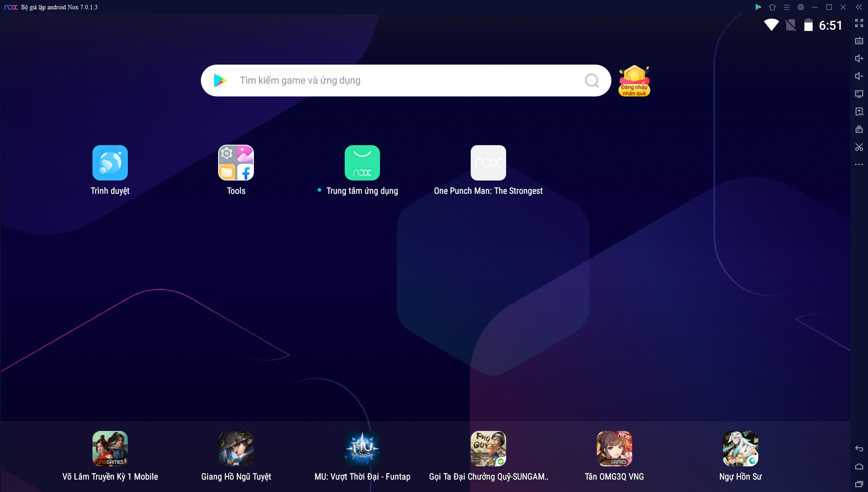Click the Android home button in sidebar
Screen dimensions: 868x492
(x=859, y=466)
